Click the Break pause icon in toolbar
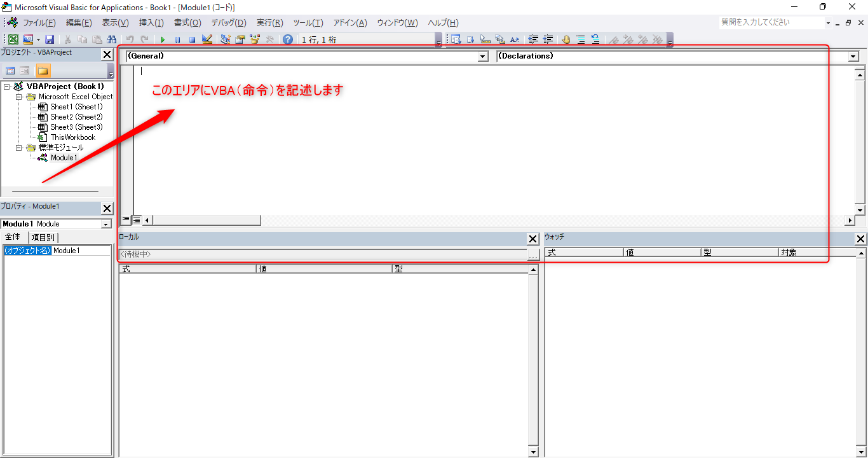This screenshot has width=868, height=458. point(177,39)
